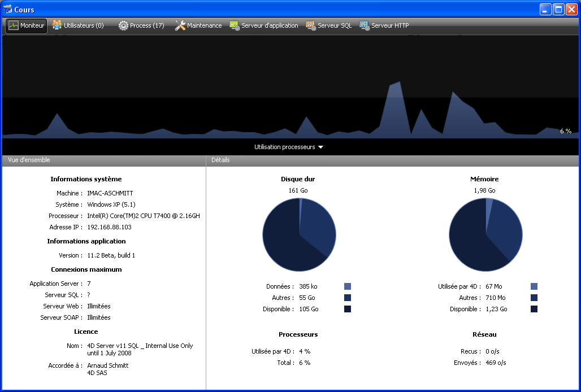Click the Disque dur pie chart

299,234
